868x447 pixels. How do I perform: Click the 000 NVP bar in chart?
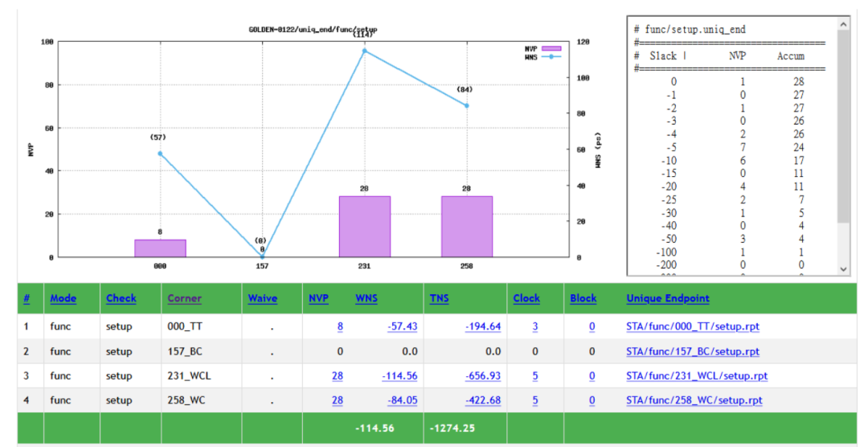[160, 248]
